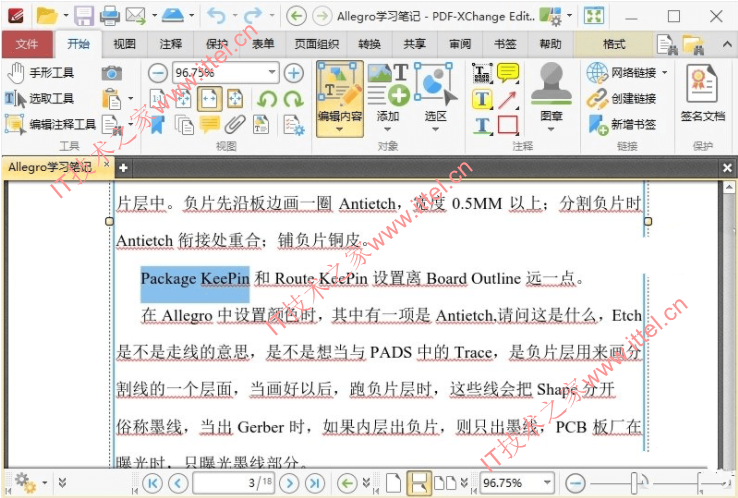The image size is (738, 498).
Task: Open the 文件 file menu
Action: pyautogui.click(x=27, y=44)
